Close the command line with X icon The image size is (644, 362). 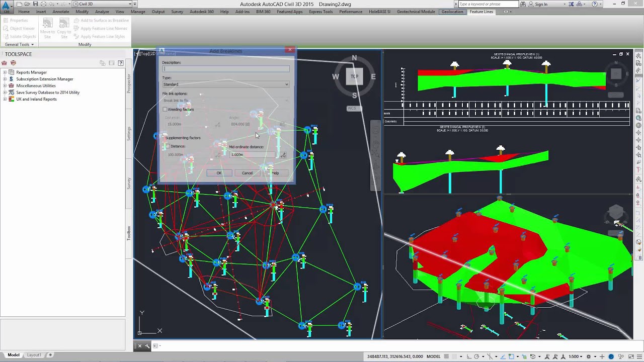coord(140,345)
